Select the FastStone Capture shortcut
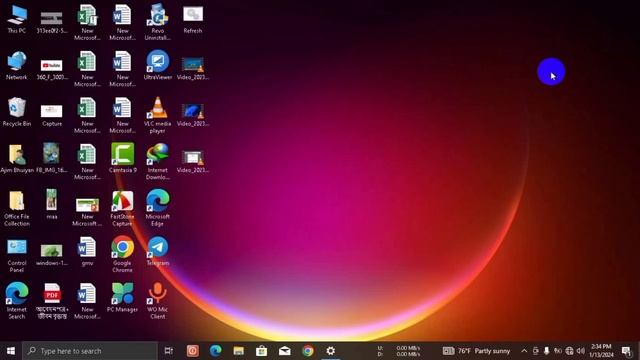 [122, 208]
